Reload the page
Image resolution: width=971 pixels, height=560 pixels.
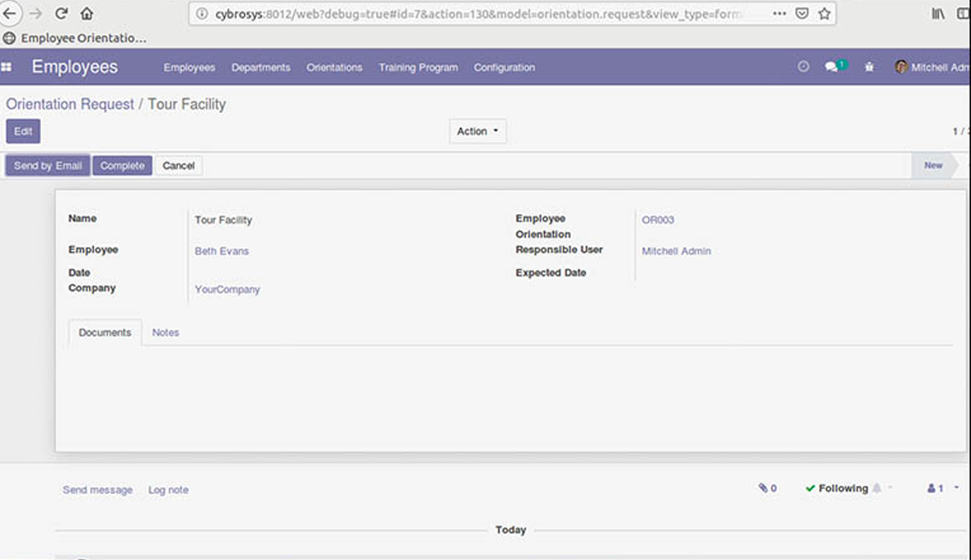coord(61,13)
